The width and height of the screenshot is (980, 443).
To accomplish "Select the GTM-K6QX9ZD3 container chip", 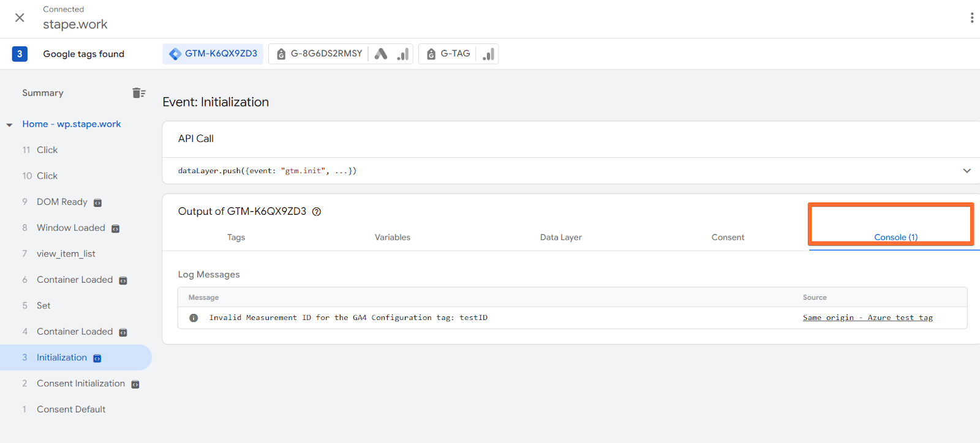I will click(x=213, y=54).
